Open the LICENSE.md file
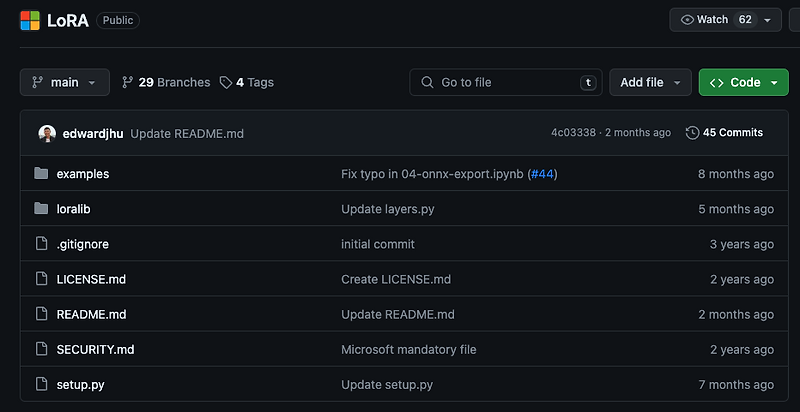 91,279
